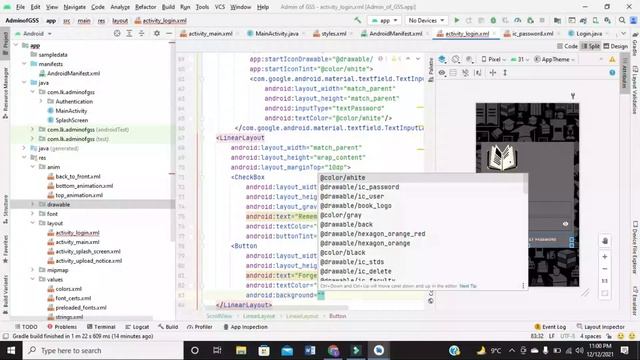Open the Problems tool window

[62, 327]
